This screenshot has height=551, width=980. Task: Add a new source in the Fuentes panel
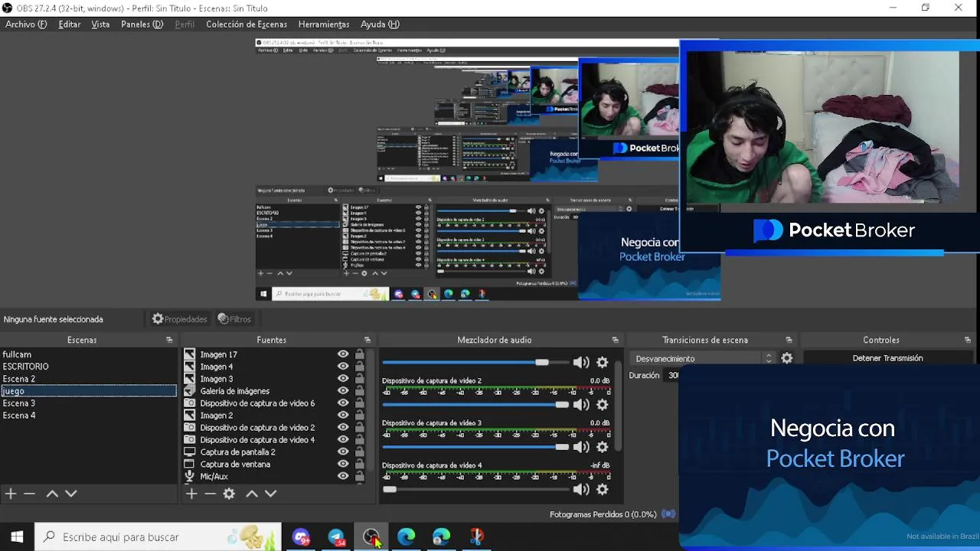click(191, 494)
